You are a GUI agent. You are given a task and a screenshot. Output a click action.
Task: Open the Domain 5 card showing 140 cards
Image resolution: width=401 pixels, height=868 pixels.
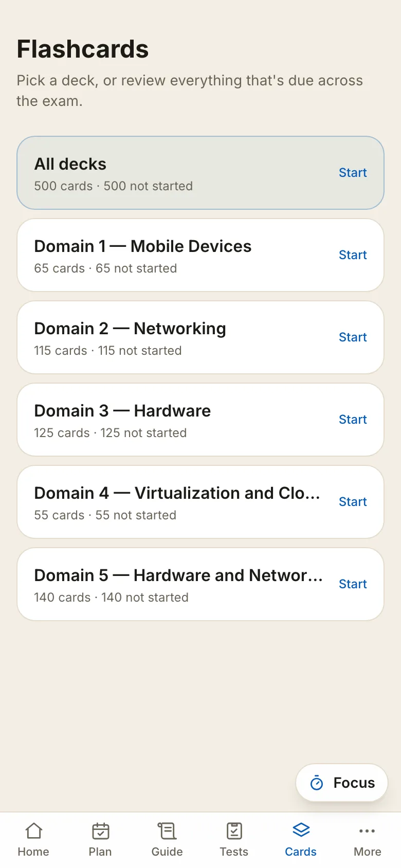200,584
